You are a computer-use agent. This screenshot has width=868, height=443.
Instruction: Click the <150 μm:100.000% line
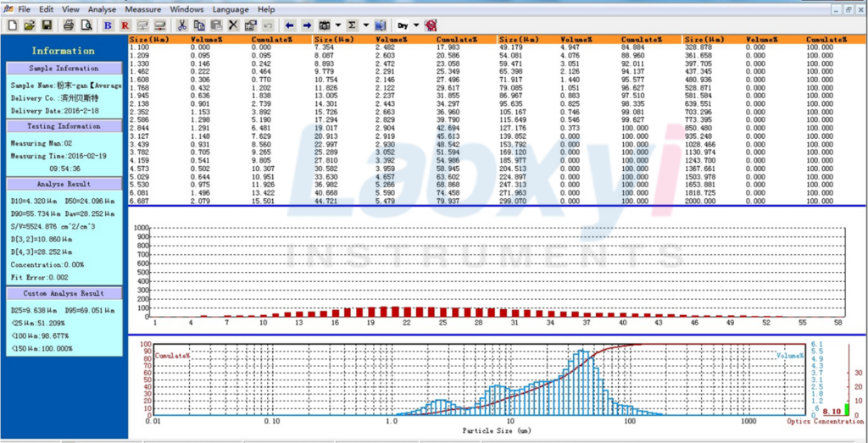[41, 348]
